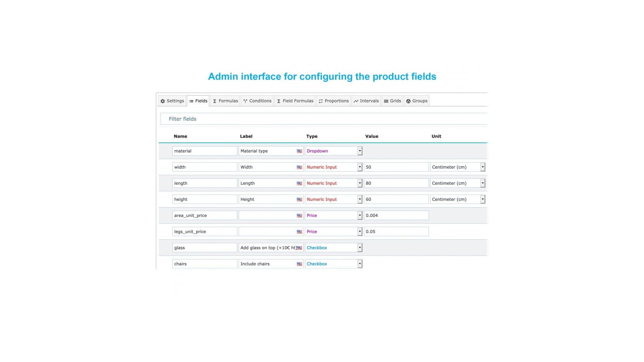Expand the height Centimeter unit dropdown
This screenshot has height=362, width=644.
482,199
